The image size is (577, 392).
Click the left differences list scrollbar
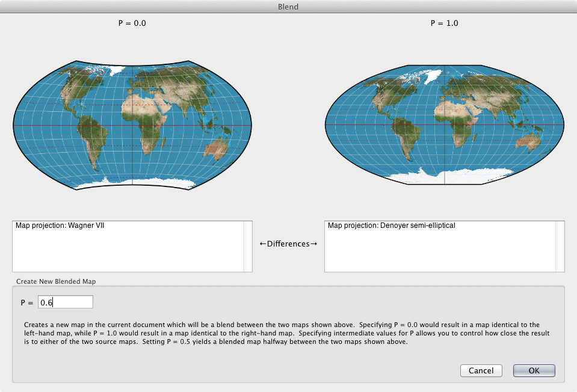tap(247, 246)
